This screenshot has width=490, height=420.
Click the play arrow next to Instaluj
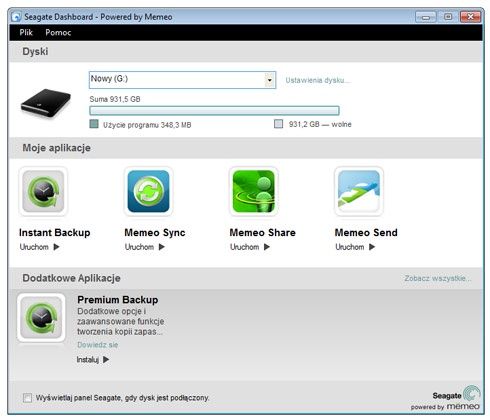(106, 360)
